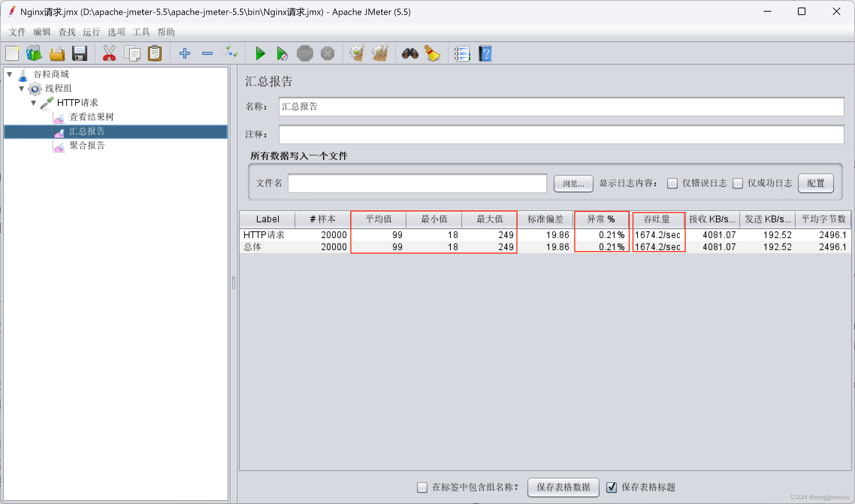Click the Shutdown gray X icon
The width and height of the screenshot is (855, 504).
[328, 53]
